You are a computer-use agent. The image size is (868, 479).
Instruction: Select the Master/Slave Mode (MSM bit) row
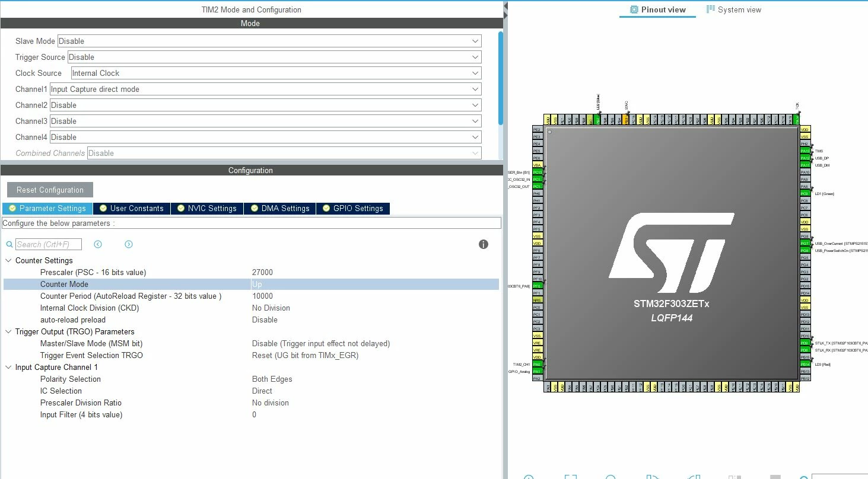pos(251,343)
